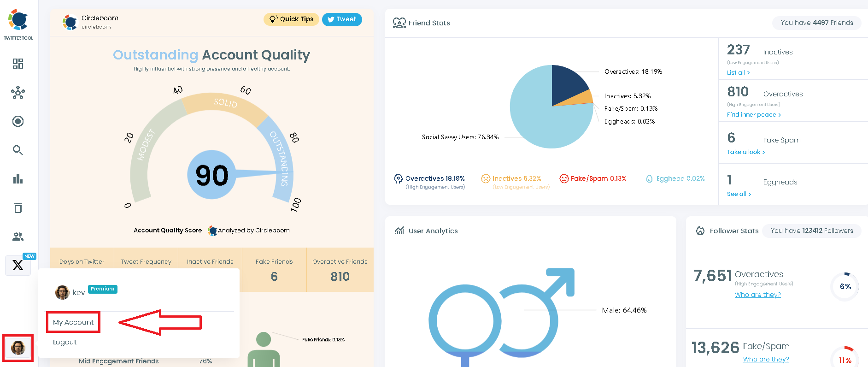Viewport: 868px width, 367px height.
Task: Click the Tweet button
Action: point(342,19)
